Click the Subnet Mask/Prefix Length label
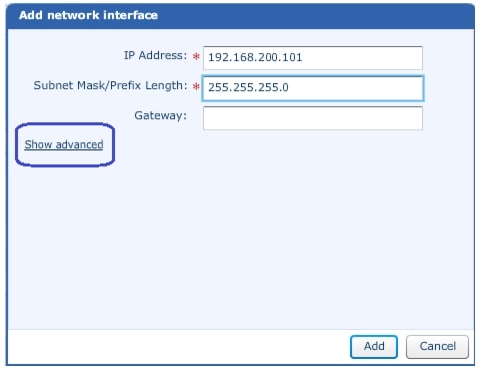The width and height of the screenshot is (488, 390). (x=110, y=85)
